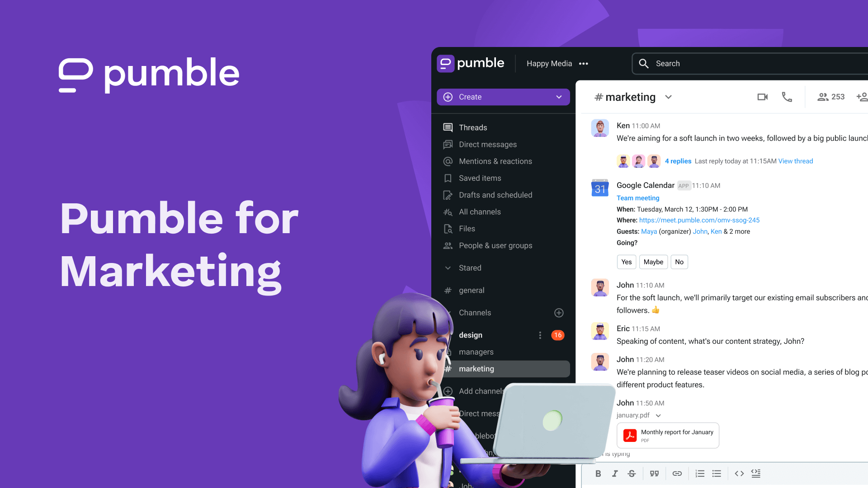
Task: Click the link insert icon in composer toolbar
Action: pyautogui.click(x=677, y=473)
